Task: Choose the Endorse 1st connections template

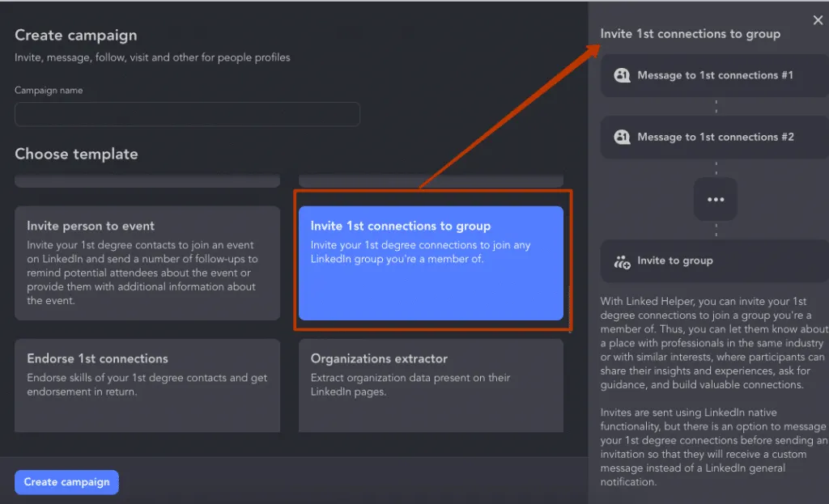Action: (147, 385)
